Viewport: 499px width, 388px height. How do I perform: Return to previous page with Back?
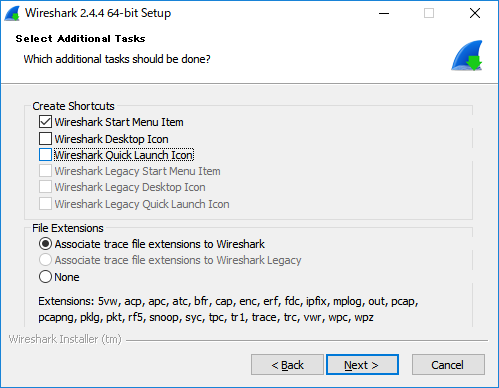point(287,365)
